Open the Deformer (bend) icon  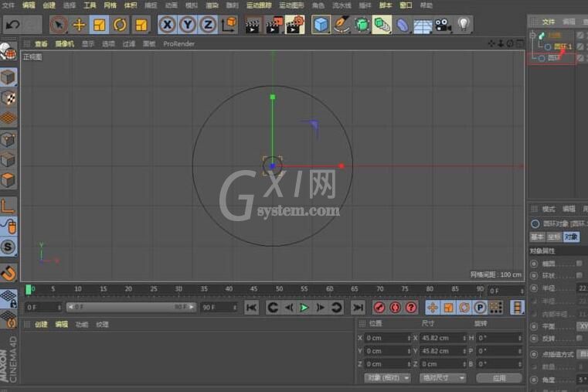point(403,26)
